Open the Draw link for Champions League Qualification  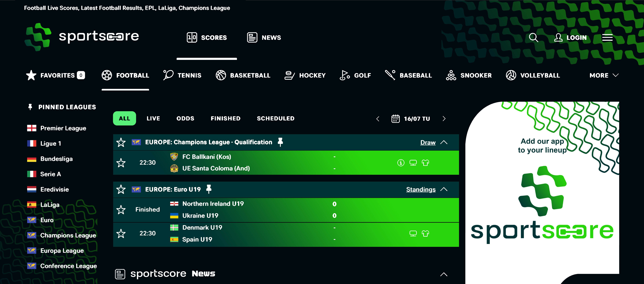(428, 142)
